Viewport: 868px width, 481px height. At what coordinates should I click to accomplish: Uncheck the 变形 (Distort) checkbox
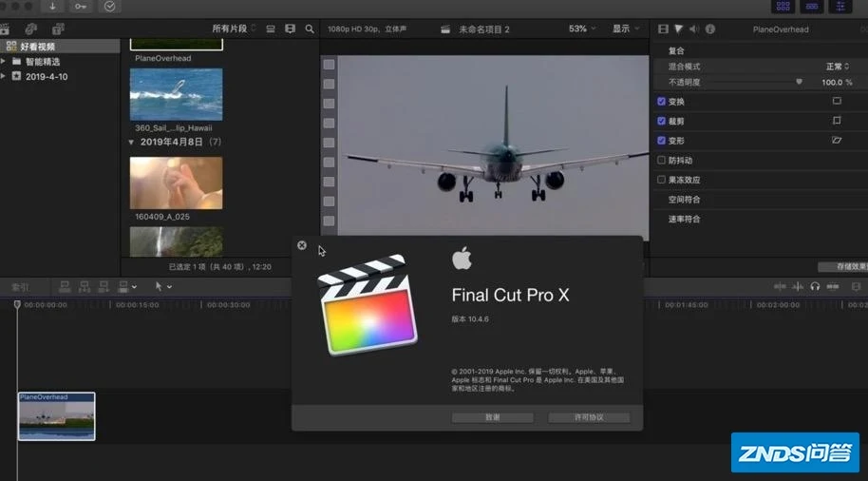(661, 140)
